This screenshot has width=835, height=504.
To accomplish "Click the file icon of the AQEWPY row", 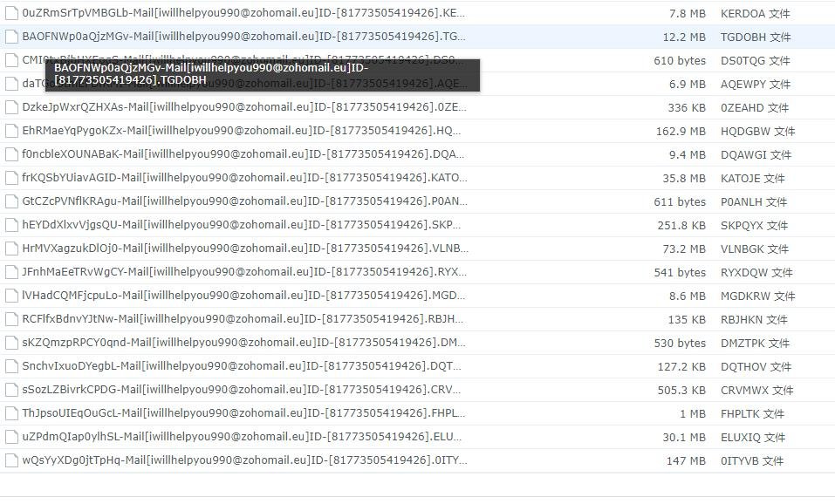I will click(x=11, y=84).
